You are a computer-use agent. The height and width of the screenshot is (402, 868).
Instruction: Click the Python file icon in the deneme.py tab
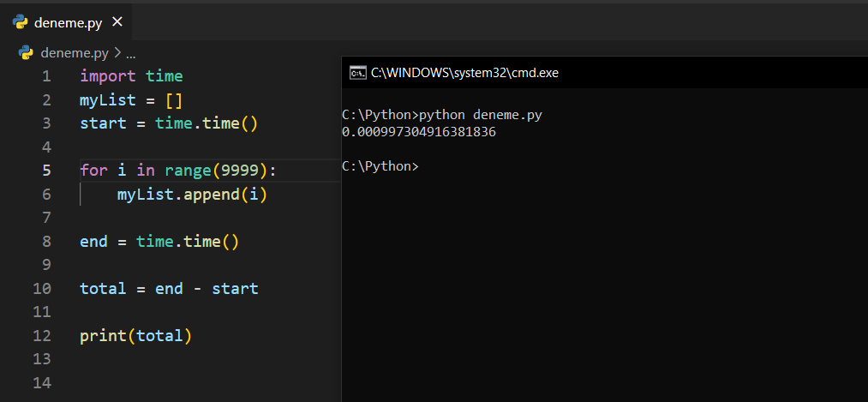[20, 21]
